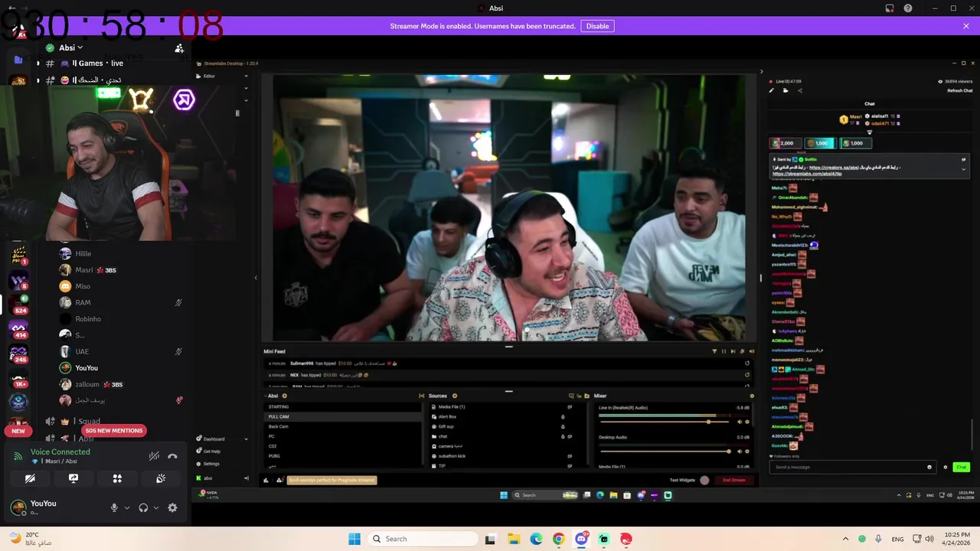Skip the current Mini Feed alert

[733, 351]
